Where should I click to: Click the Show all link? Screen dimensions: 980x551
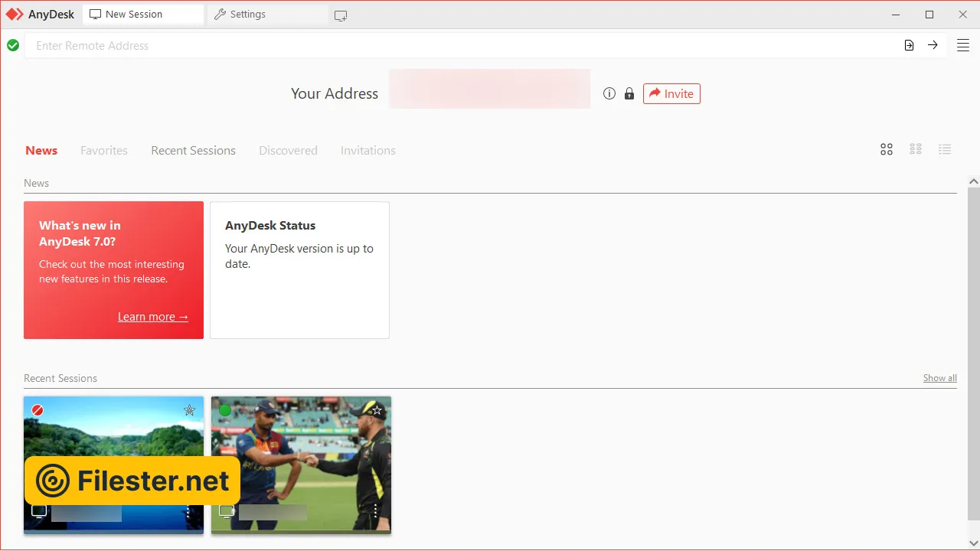point(939,378)
